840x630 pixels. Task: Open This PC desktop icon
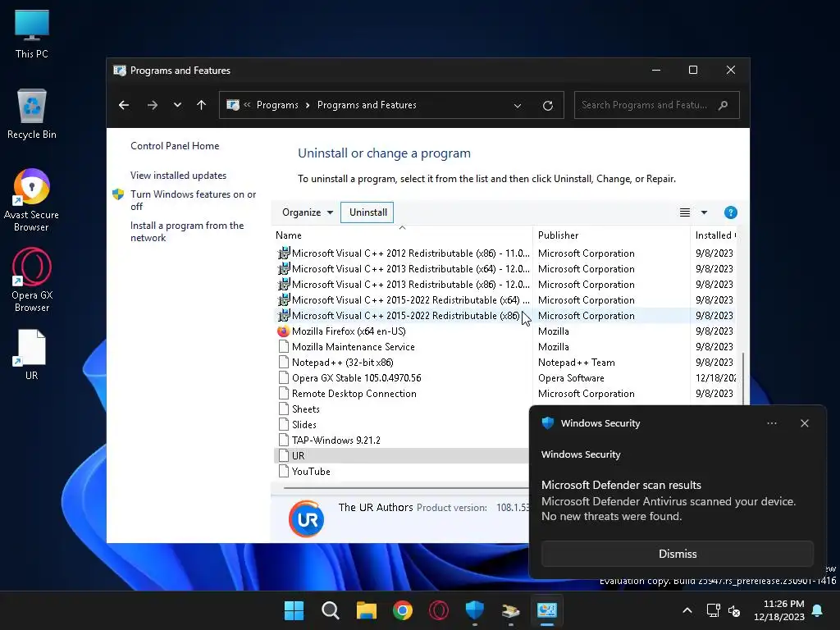point(32,34)
